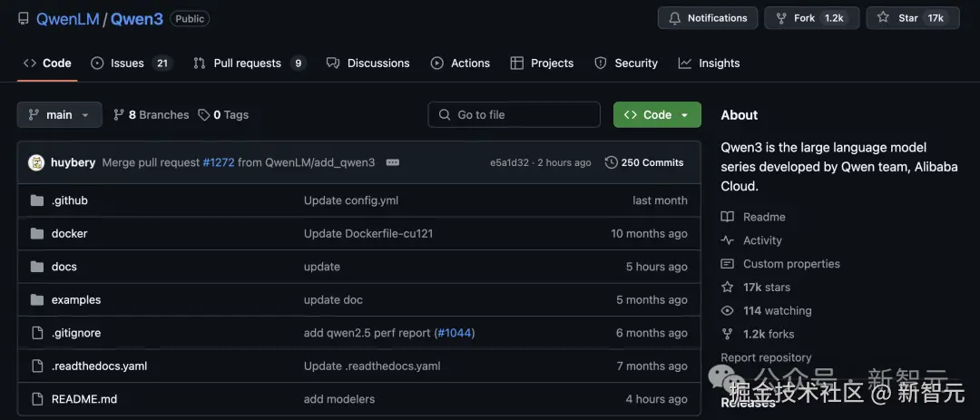Click the Notifications bell icon
The image size is (980, 420).
tap(674, 18)
